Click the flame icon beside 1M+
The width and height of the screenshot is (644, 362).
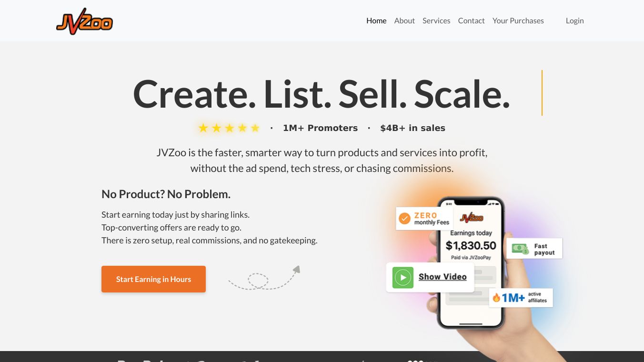click(496, 298)
